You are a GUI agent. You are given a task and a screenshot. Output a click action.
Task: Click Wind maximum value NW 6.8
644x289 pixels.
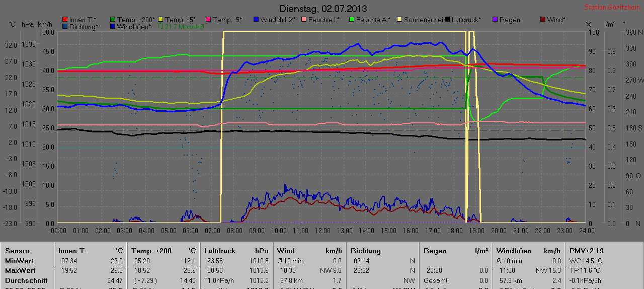click(330, 270)
